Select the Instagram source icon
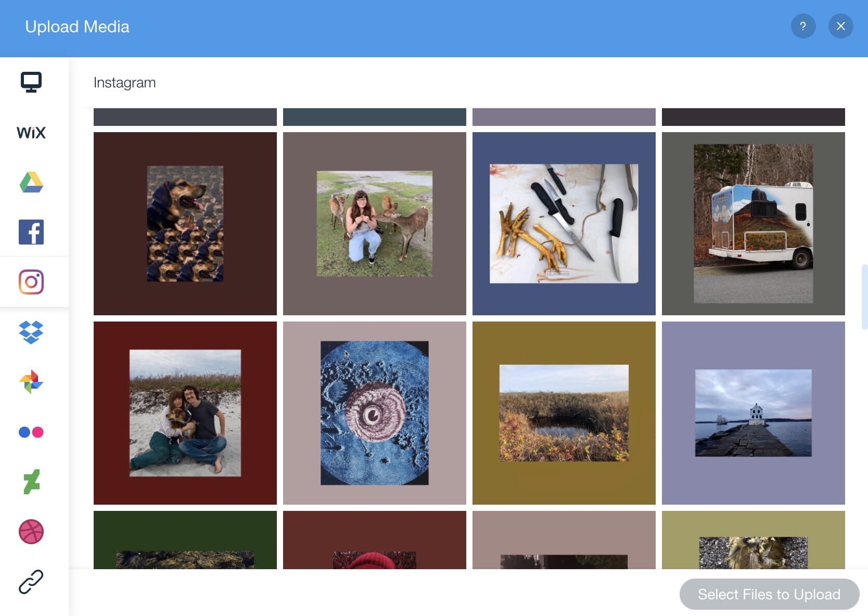 (31, 282)
